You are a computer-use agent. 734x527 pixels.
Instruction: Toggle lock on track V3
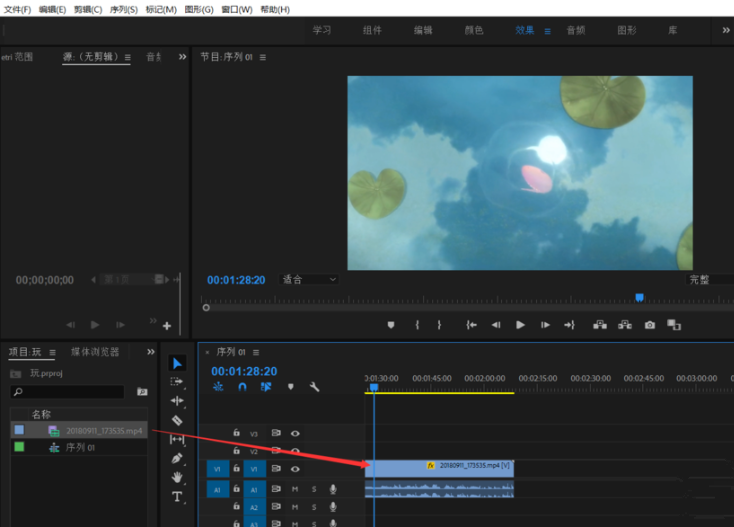[x=236, y=433]
